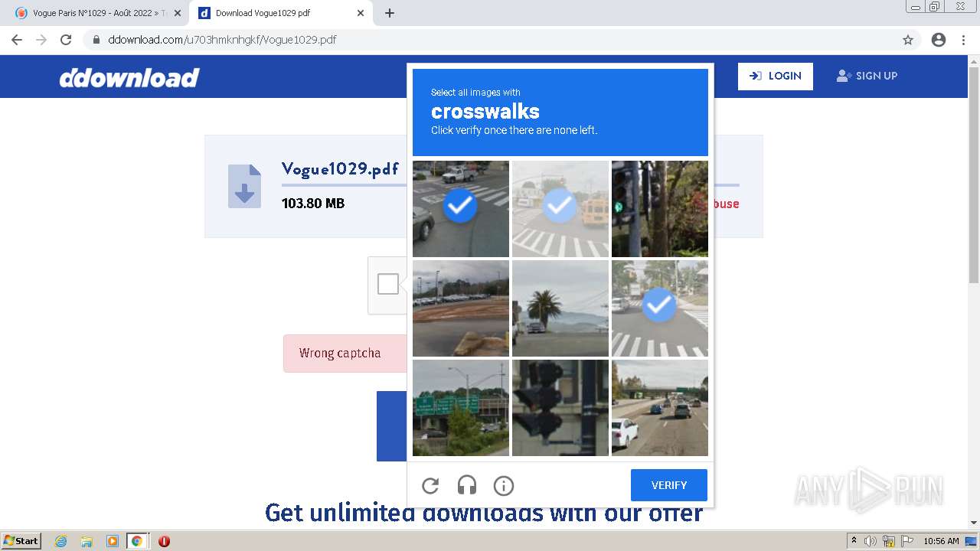Image resolution: width=980 pixels, height=551 pixels.
Task: Click the SIGN UP link
Action: click(x=867, y=76)
